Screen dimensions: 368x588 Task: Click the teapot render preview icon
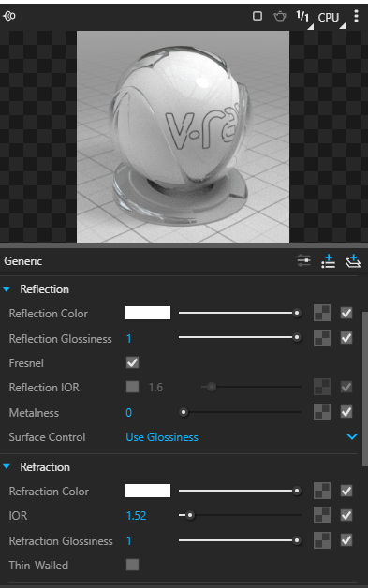pos(280,17)
